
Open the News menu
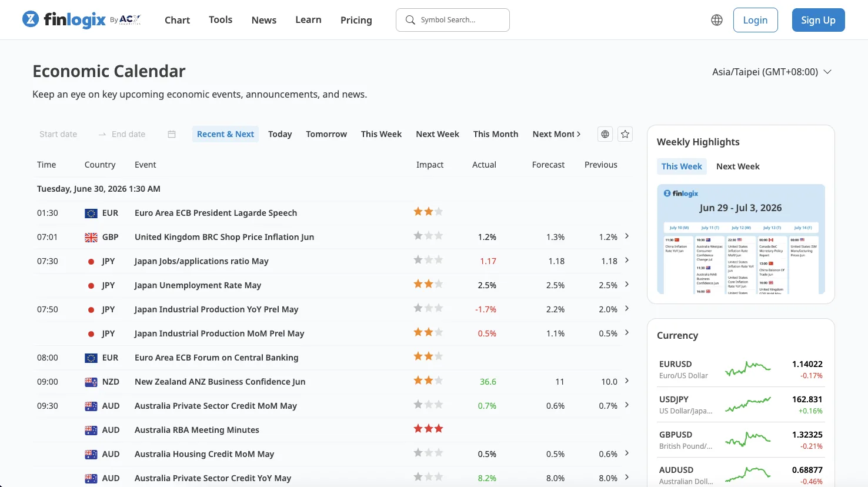coord(264,20)
